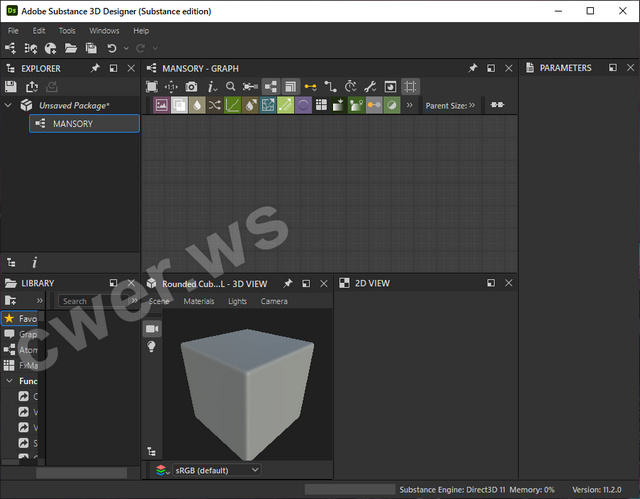
Task: Click the magnifier search icon in graph toolbar
Action: [231, 87]
